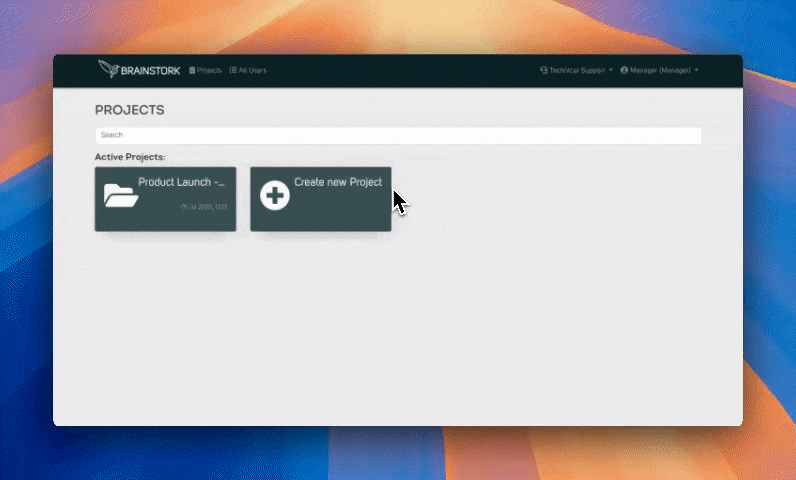The image size is (796, 480).
Task: Open the All Users navigation link
Action: (x=248, y=71)
